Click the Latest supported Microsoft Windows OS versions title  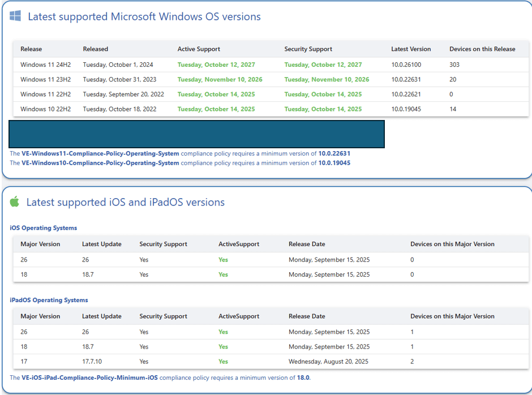(144, 17)
